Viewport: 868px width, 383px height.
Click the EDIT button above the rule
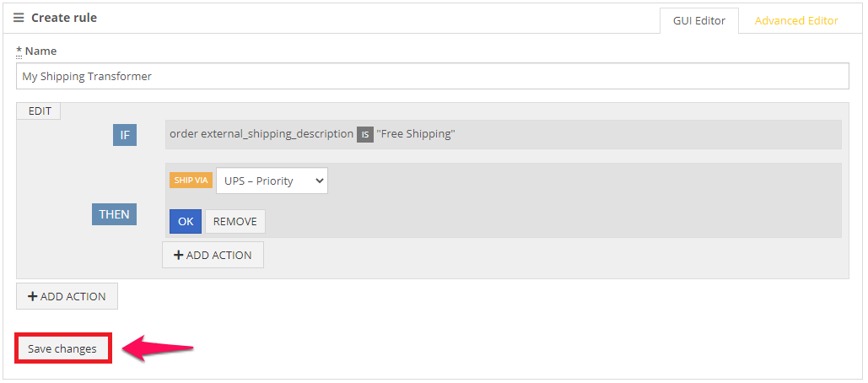point(40,111)
